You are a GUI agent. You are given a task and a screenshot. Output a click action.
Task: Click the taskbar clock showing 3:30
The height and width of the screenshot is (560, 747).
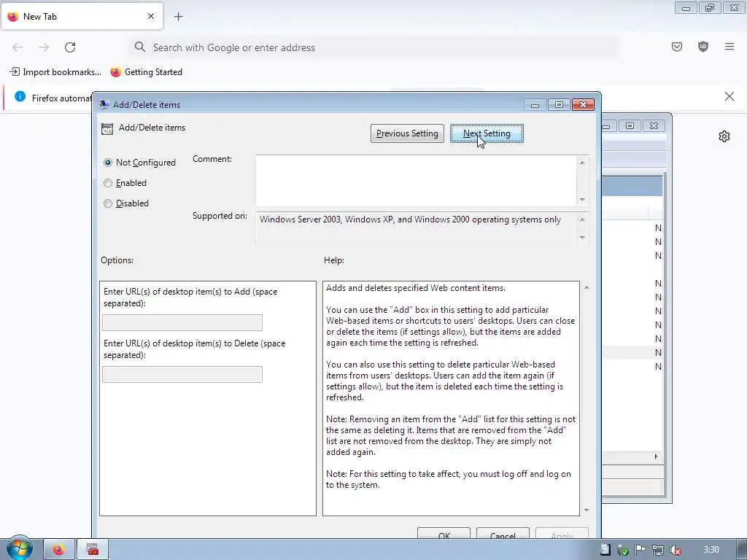point(711,550)
